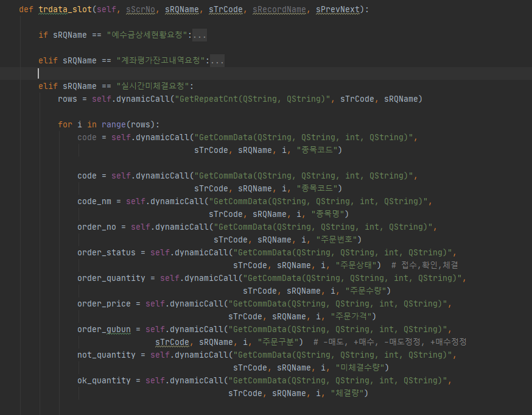The width and height of the screenshot is (532, 415).
Task: Click the comment starting "# -매도, +매수"
Action: pos(390,342)
